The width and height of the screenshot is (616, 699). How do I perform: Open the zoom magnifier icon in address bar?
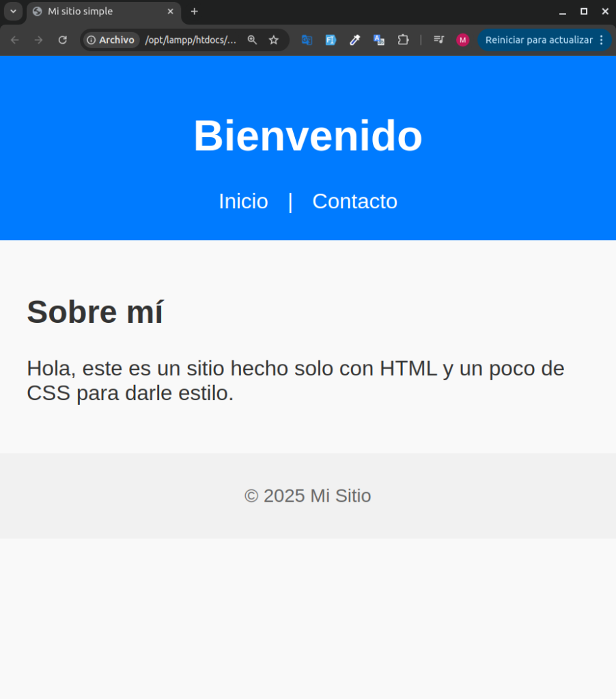252,40
